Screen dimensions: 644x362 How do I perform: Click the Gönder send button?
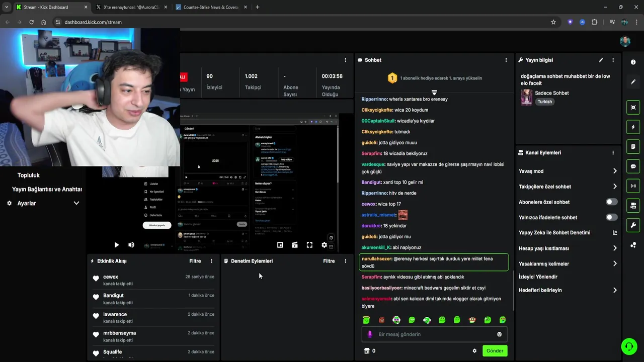495,351
